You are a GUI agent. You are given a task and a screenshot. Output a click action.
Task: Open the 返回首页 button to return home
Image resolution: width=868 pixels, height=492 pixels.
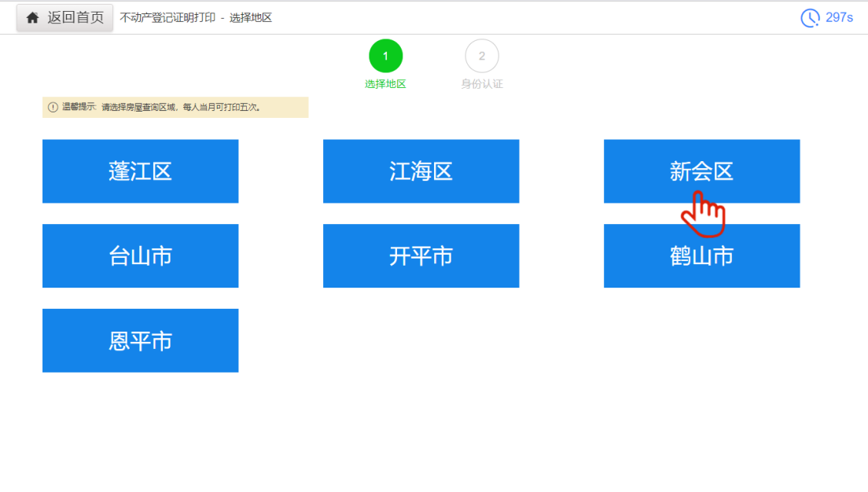coord(64,17)
